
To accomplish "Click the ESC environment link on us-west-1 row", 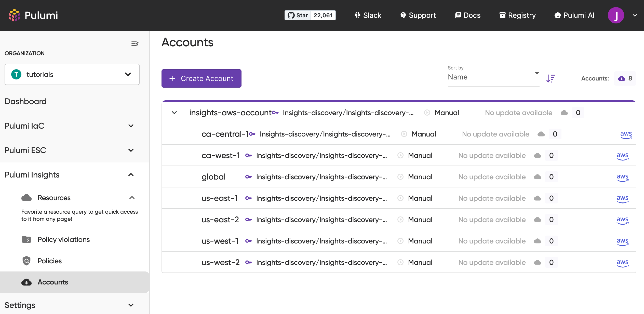I will [321, 241].
